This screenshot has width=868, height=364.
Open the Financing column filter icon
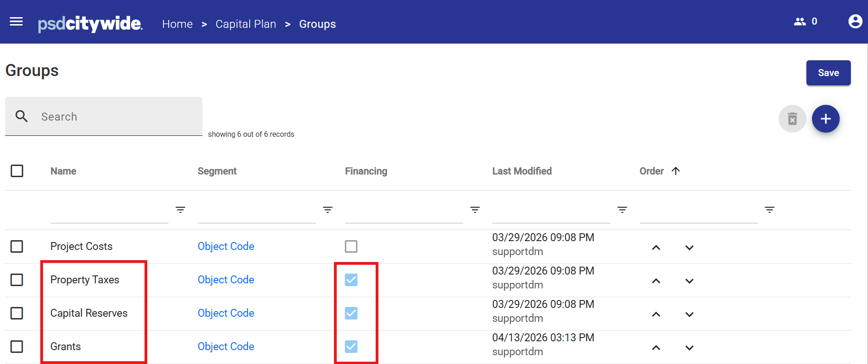(475, 210)
